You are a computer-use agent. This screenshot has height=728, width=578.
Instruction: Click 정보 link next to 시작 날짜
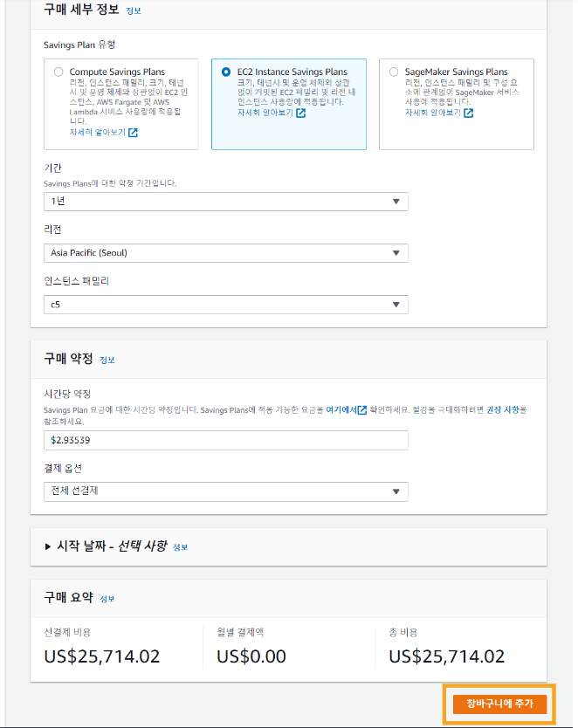pos(180,547)
